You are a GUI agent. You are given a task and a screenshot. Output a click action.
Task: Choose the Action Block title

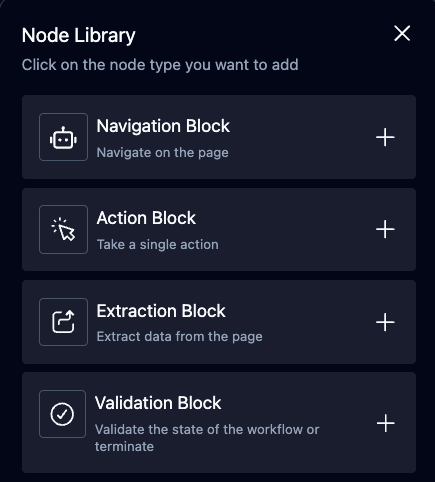[x=146, y=218]
